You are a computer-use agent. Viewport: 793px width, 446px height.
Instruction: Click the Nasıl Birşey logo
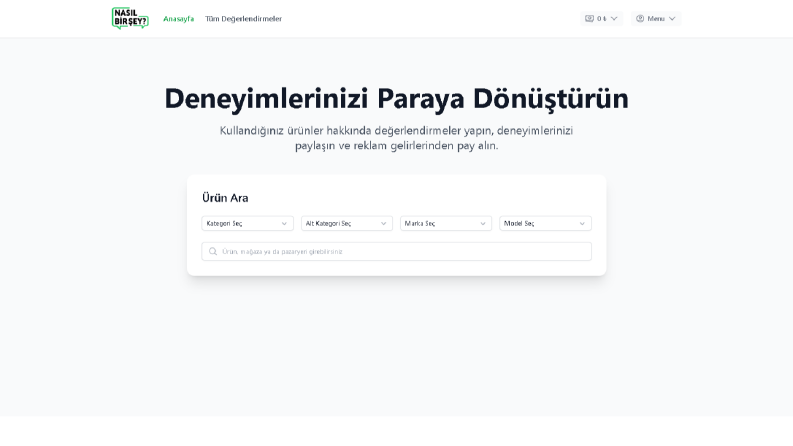pyautogui.click(x=130, y=18)
